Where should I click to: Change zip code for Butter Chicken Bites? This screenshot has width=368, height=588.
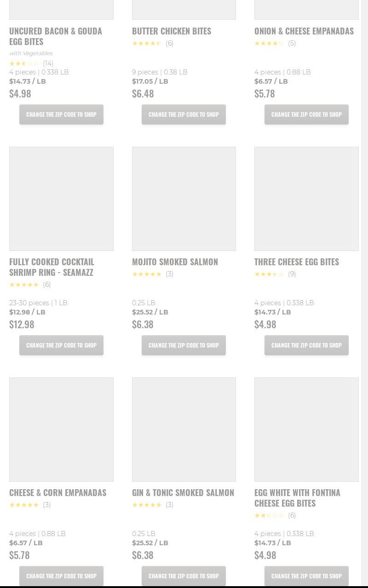tap(184, 114)
